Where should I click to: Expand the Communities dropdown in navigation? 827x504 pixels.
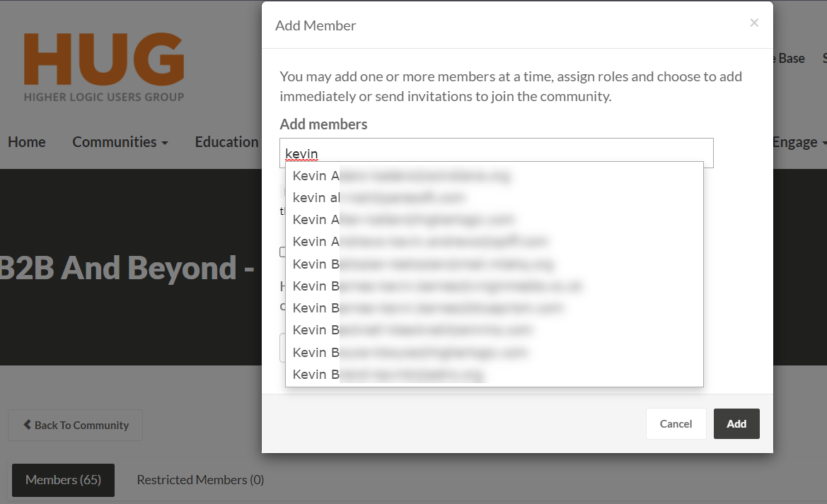point(120,142)
